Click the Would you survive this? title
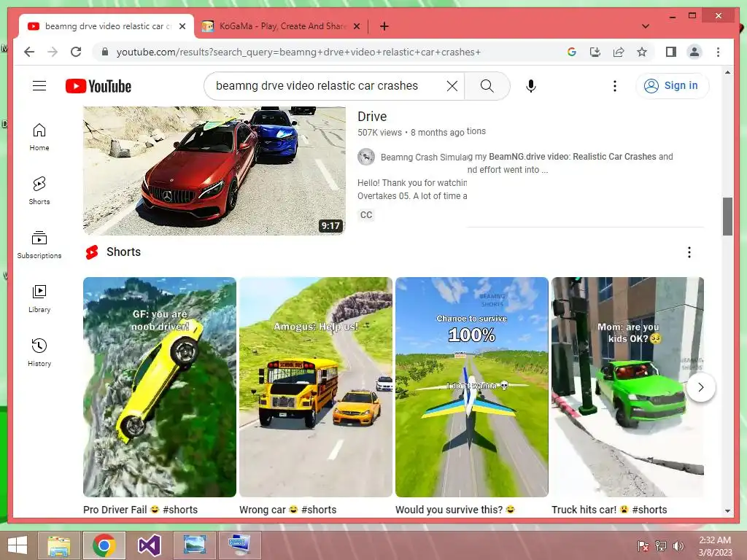This screenshot has height=560, width=747. 455,510
